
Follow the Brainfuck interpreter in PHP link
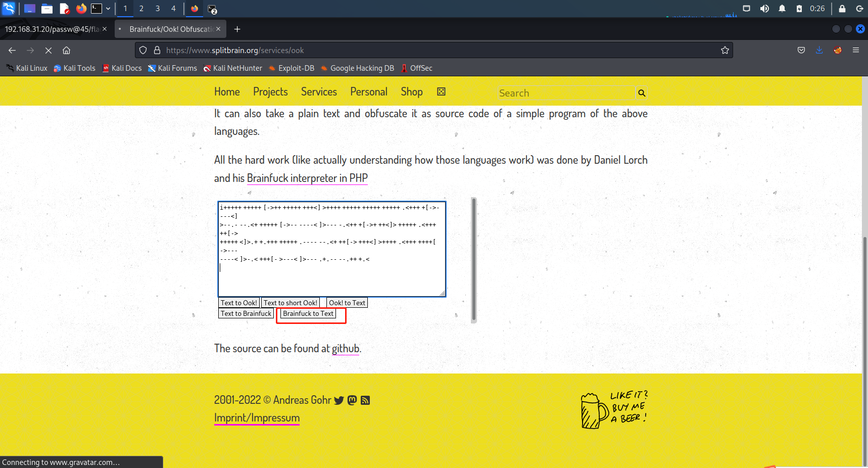click(x=307, y=178)
